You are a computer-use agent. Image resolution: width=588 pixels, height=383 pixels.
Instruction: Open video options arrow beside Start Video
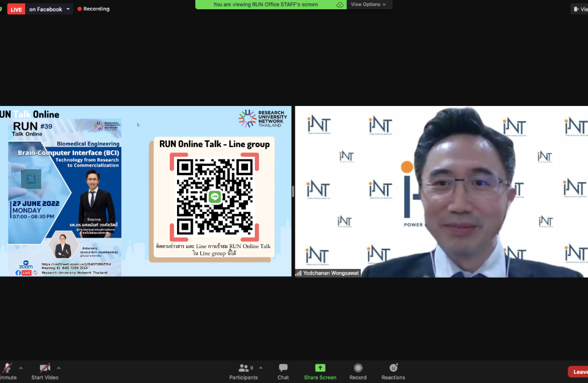click(59, 368)
